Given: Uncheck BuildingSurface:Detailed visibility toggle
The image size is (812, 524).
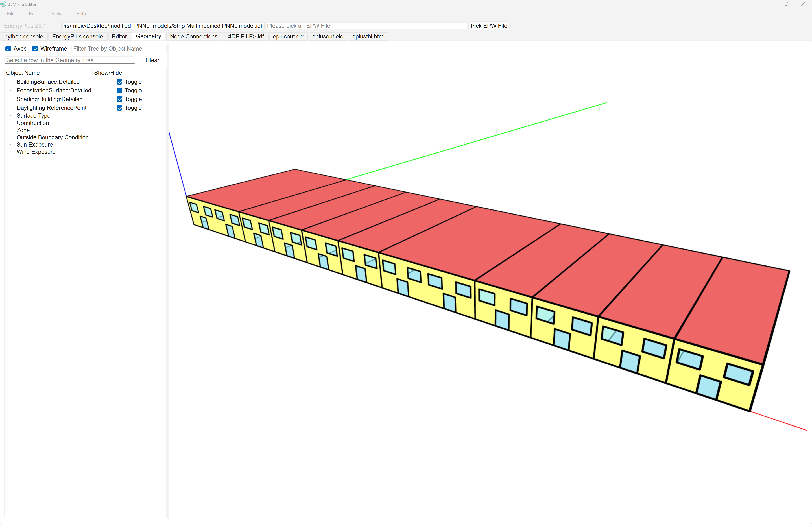Looking at the screenshot, I should pyautogui.click(x=119, y=82).
